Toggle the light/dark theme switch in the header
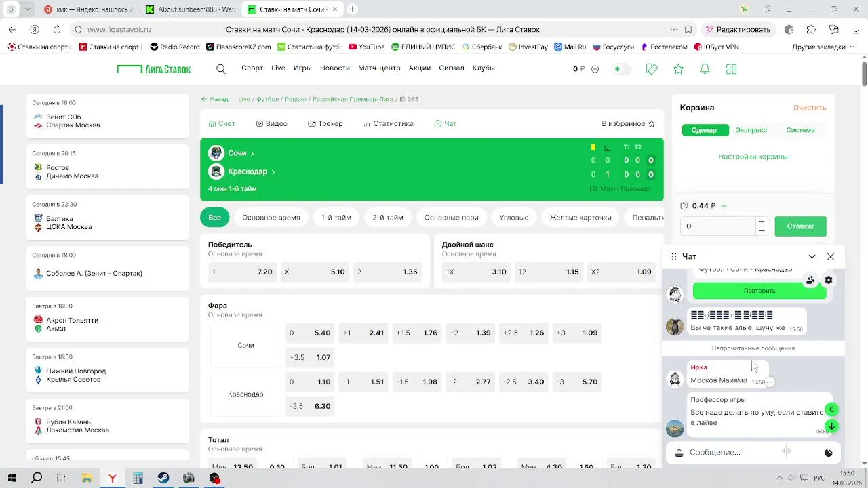868x488 pixels. click(x=620, y=69)
